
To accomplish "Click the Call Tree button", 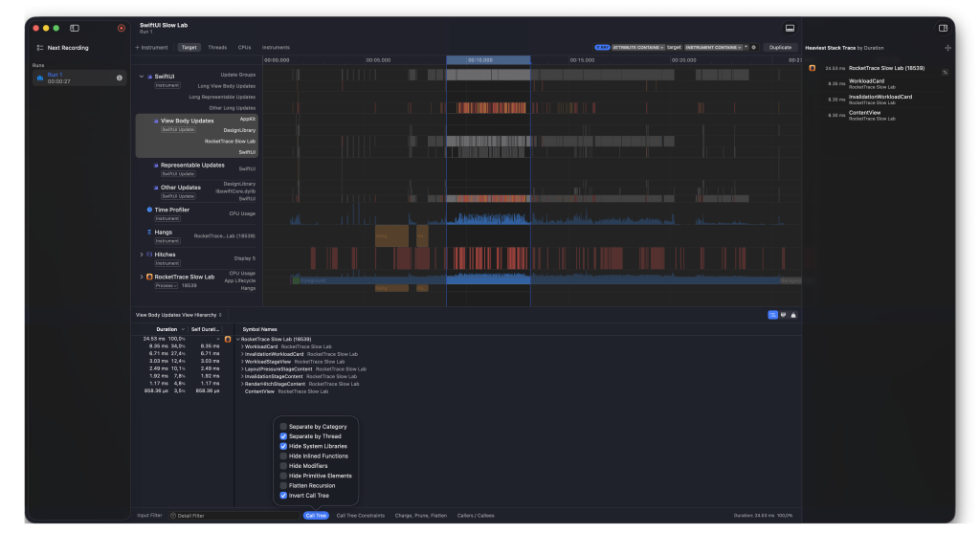I will (316, 516).
